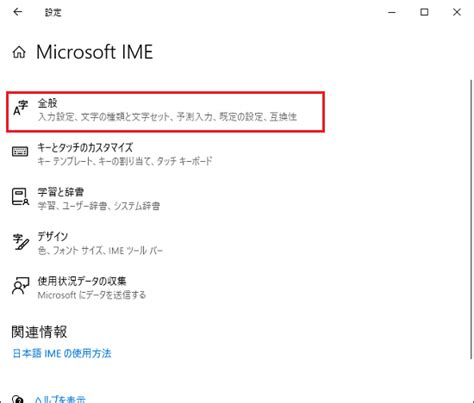This screenshot has width=474, height=403.
Task: Click the dictionary book icon for 学習と辞書
Action: tap(20, 197)
